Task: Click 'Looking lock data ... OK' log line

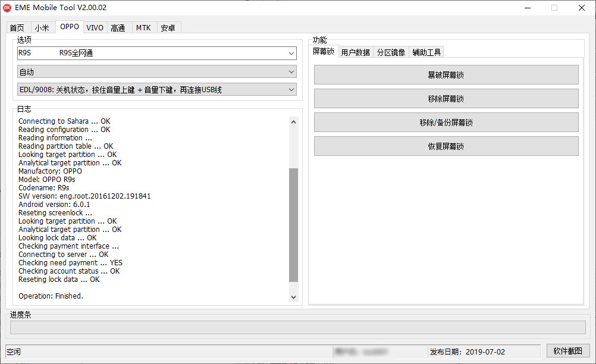Action: (x=57, y=238)
